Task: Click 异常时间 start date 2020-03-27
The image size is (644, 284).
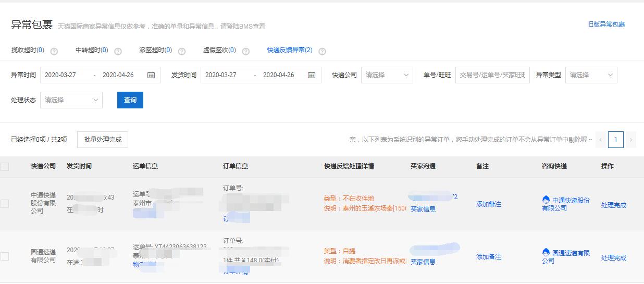Action: click(x=60, y=75)
